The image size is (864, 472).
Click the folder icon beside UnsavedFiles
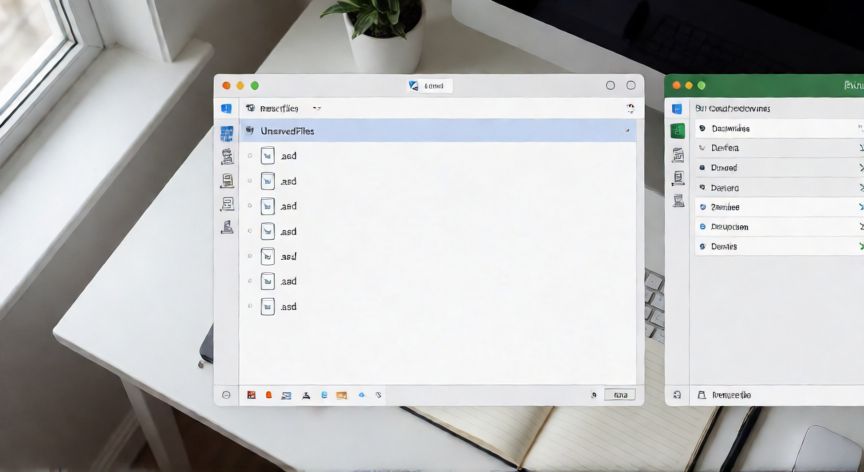(x=250, y=131)
